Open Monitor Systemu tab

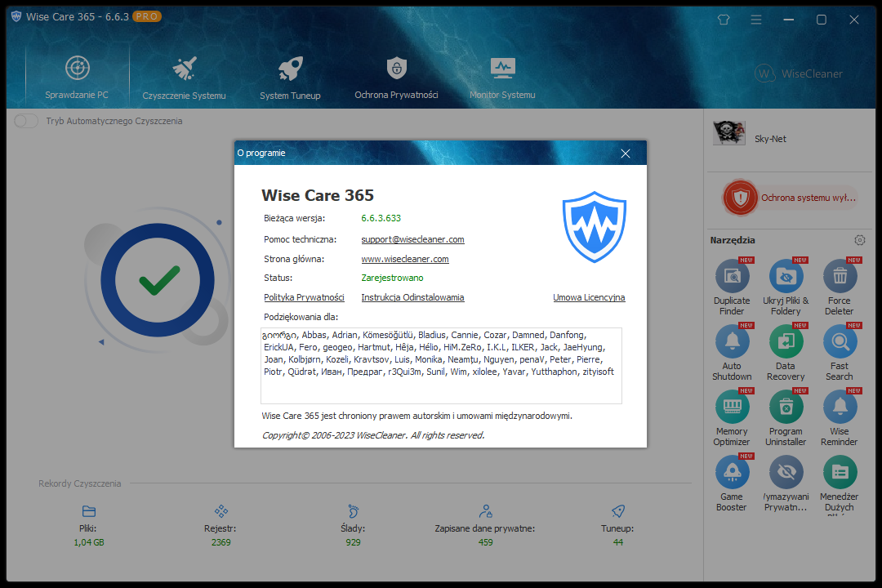point(502,77)
